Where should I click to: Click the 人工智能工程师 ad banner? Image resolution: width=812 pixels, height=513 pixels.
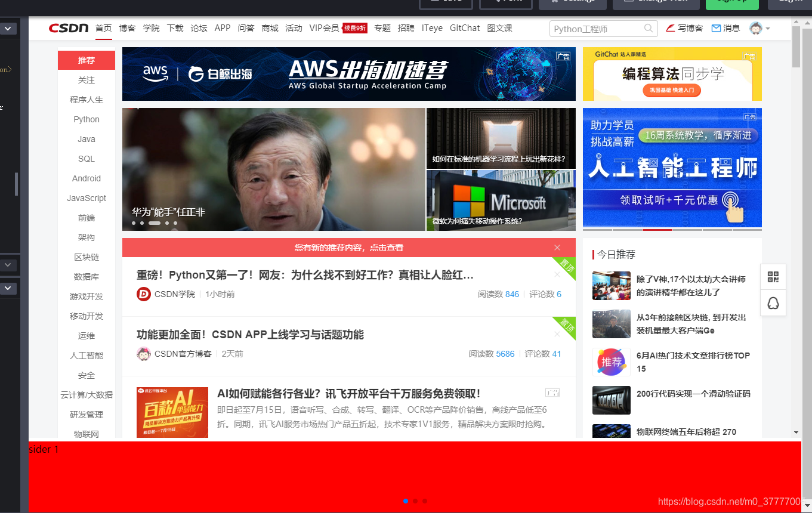click(x=672, y=168)
